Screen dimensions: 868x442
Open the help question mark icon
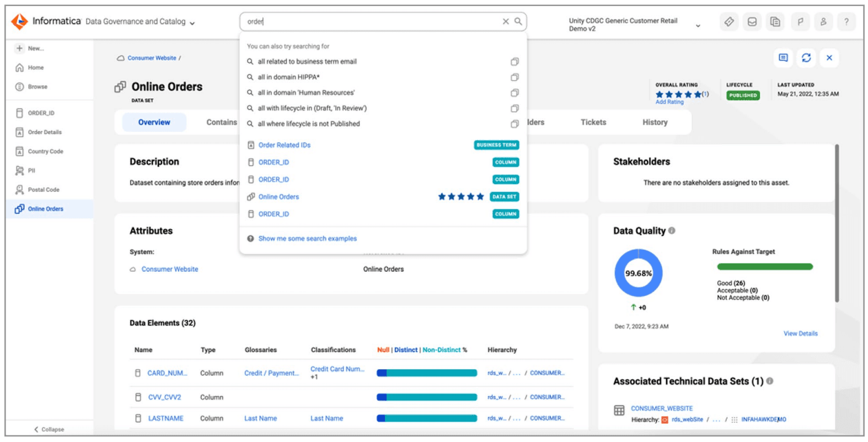[846, 22]
